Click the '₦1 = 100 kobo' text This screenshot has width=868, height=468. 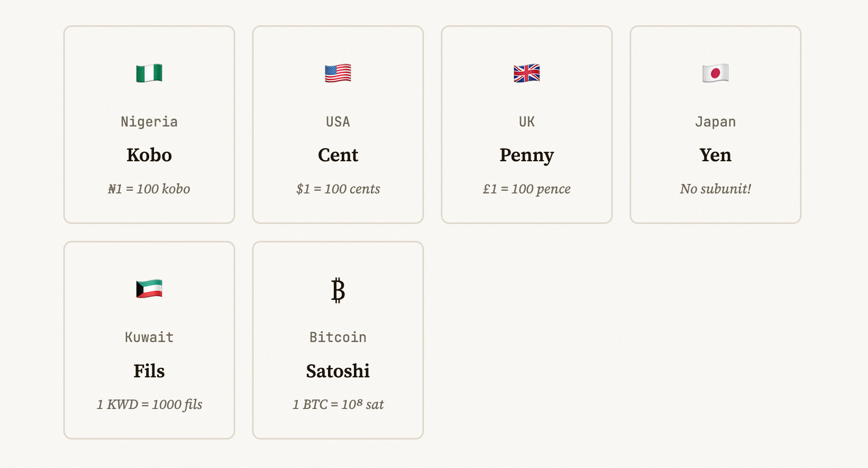tap(149, 189)
